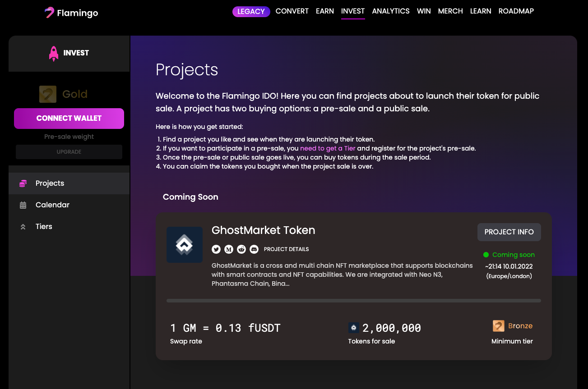Click the '(Europe/London)' timezone text
This screenshot has width=588, height=389.
click(x=509, y=276)
